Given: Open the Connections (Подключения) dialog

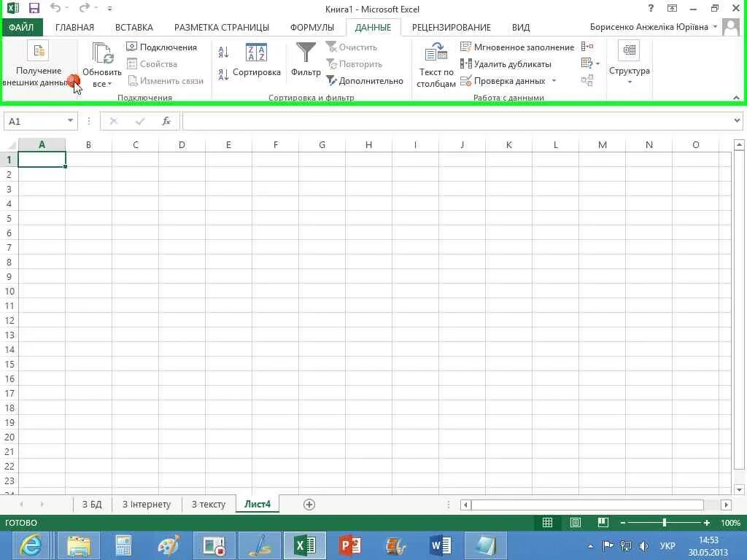Looking at the screenshot, I should click(162, 47).
